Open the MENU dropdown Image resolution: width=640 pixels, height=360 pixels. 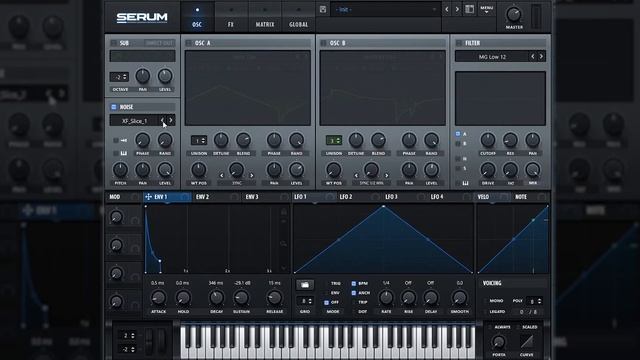coord(486,9)
